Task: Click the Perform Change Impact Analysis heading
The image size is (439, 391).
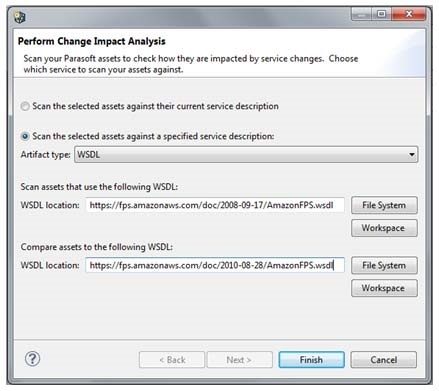Action: tap(92, 41)
